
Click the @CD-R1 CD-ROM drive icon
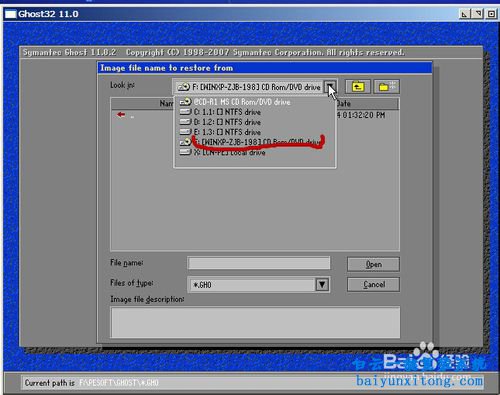(185, 102)
